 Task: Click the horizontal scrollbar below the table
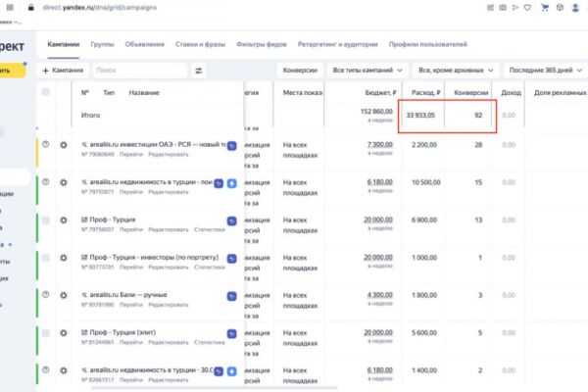214,388
